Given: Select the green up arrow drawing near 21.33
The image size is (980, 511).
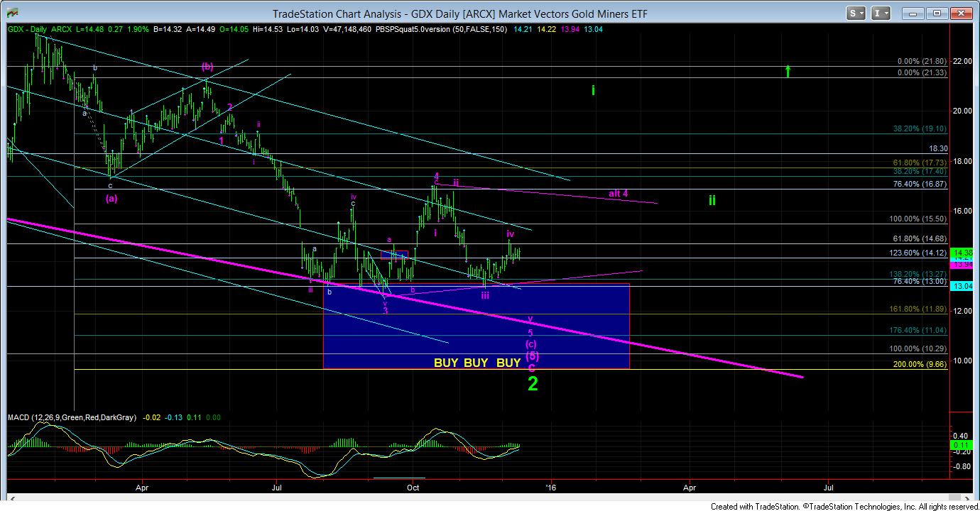Looking at the screenshot, I should point(788,71).
